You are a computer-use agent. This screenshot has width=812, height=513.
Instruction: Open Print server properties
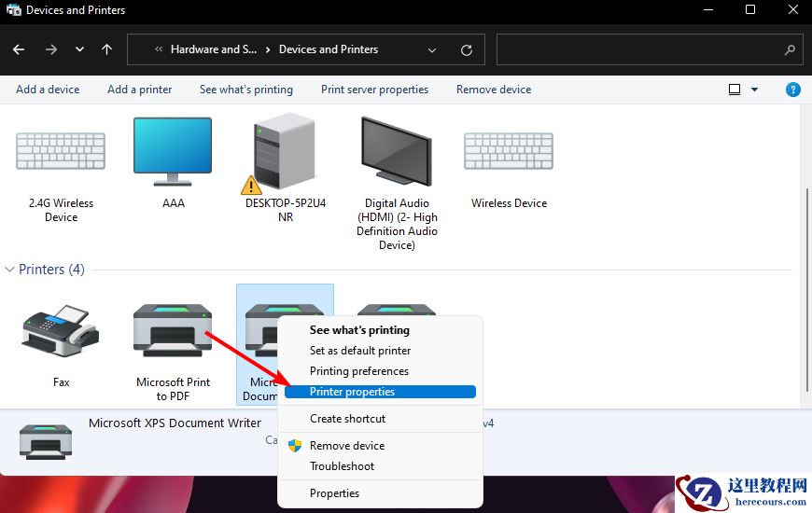click(374, 90)
